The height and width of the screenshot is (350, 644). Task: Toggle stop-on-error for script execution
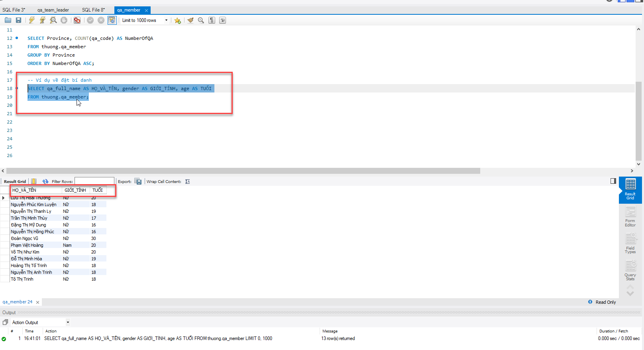coord(77,20)
